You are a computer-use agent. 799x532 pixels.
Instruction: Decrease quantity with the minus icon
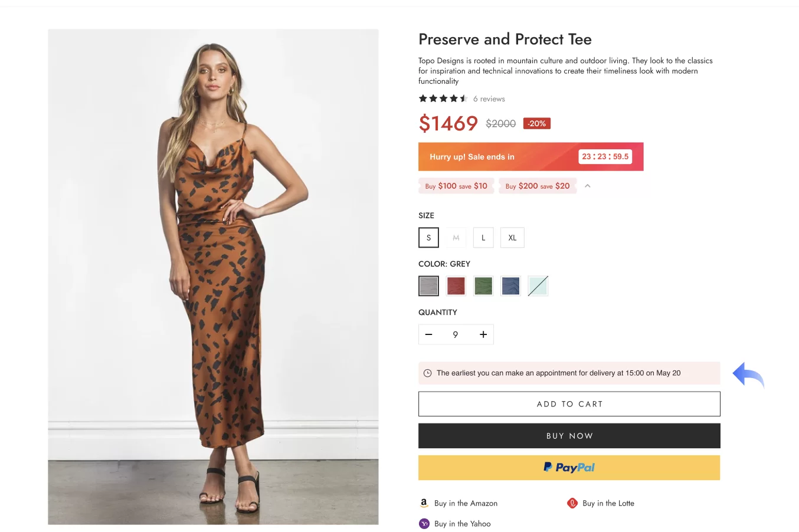coord(429,334)
